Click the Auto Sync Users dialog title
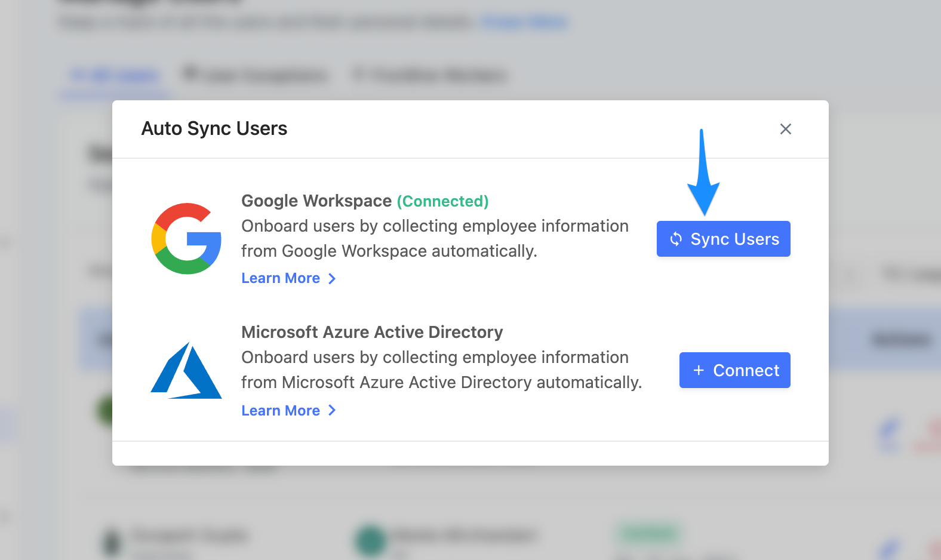The image size is (941, 560). tap(214, 128)
